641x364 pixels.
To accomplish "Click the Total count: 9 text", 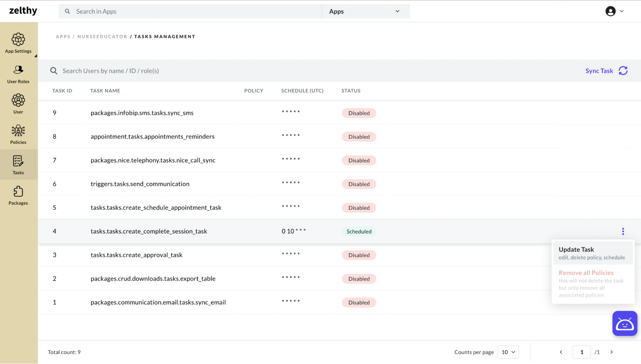I will (x=64, y=352).
